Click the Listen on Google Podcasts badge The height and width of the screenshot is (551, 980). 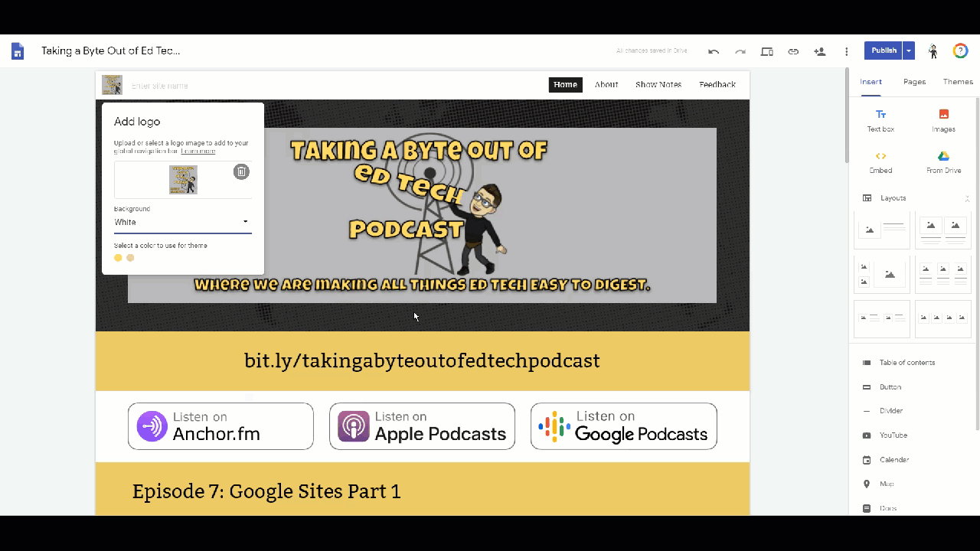(624, 426)
